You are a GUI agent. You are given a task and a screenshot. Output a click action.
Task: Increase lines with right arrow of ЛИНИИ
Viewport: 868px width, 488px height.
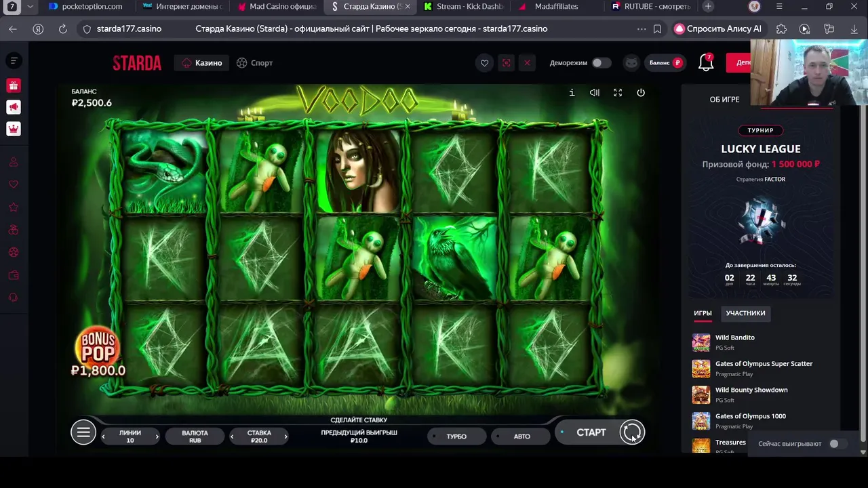[x=157, y=436]
